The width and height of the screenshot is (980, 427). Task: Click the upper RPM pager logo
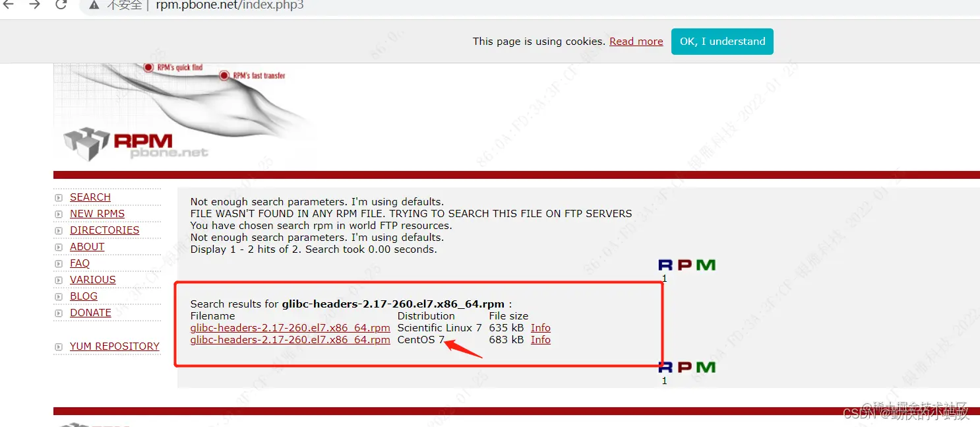click(x=687, y=265)
